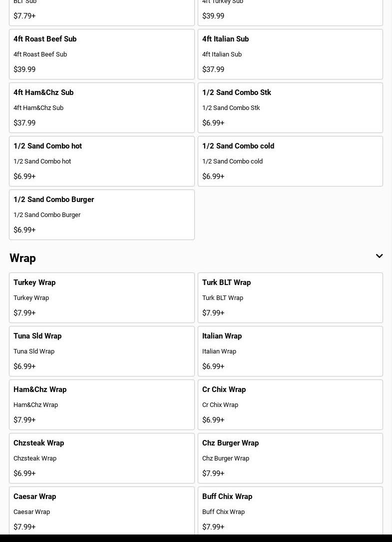
Task: Open 1/2 Sand Combo cold item
Action: pos(290,161)
